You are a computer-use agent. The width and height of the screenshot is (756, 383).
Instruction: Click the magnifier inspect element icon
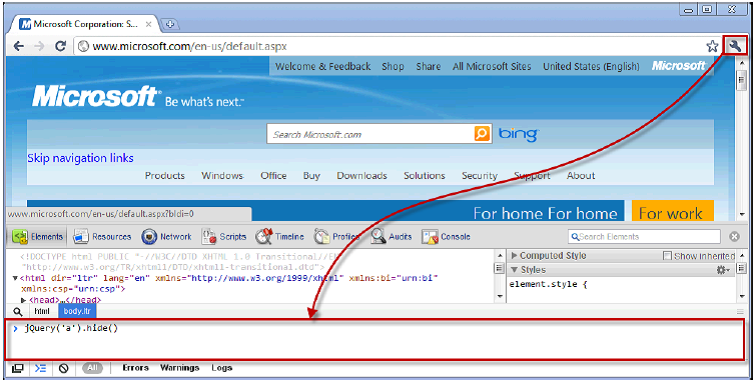[x=18, y=311]
